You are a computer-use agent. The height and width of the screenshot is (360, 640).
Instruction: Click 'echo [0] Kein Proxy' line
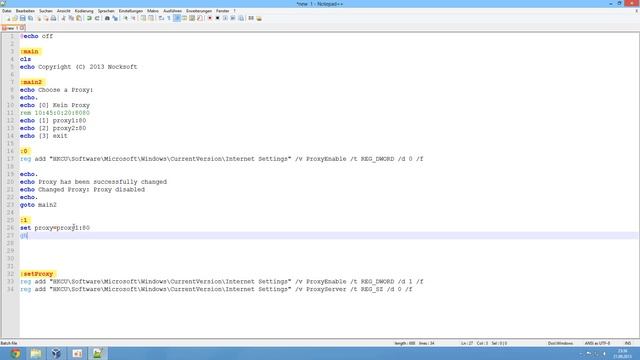55,105
